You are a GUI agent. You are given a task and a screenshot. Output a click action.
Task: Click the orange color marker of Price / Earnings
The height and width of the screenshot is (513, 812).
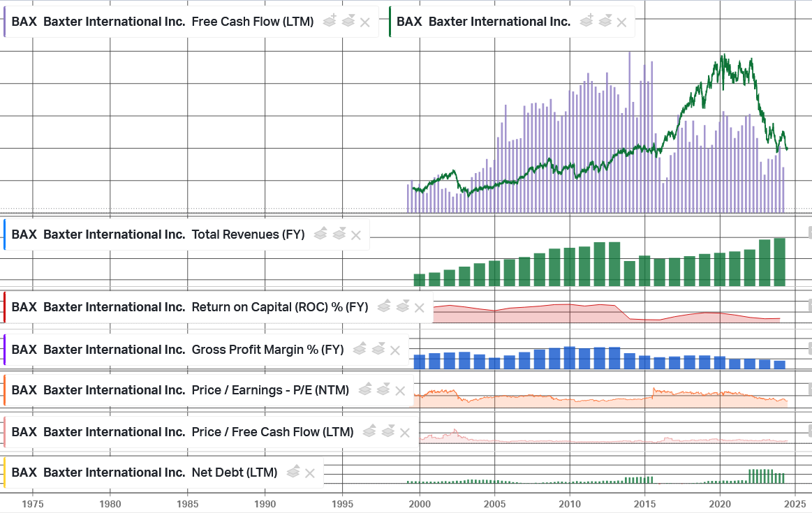click(5, 389)
